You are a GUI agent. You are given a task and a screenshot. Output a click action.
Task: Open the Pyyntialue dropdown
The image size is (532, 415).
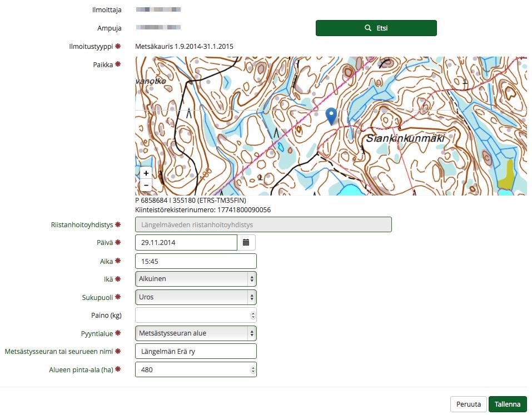click(x=196, y=333)
